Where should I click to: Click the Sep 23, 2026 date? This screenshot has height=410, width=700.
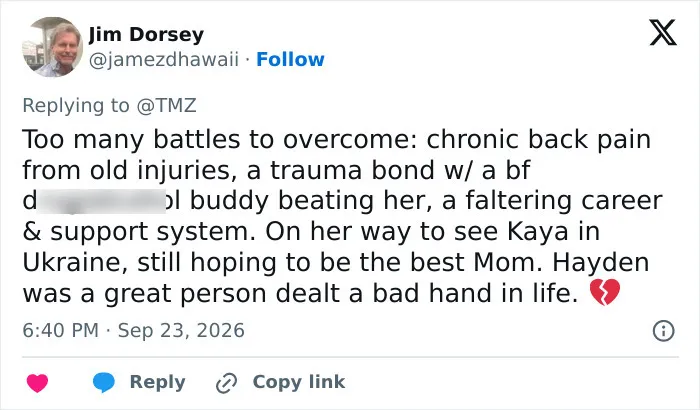coord(181,331)
